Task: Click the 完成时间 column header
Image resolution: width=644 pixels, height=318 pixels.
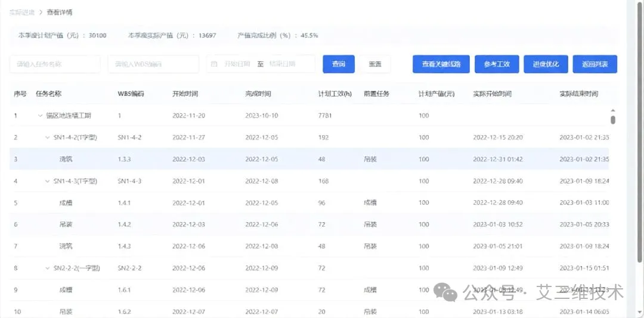Action: click(258, 94)
